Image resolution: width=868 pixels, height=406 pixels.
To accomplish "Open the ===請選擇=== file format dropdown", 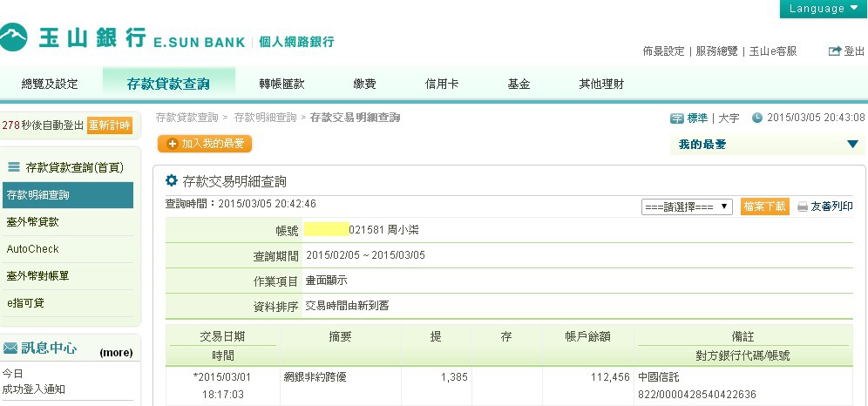I will (x=687, y=206).
